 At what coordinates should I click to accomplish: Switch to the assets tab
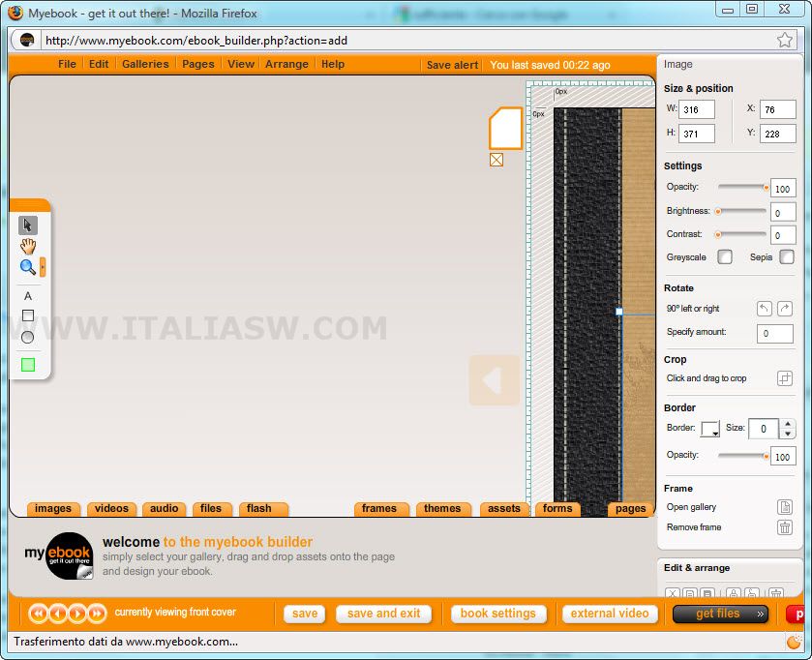pos(504,509)
